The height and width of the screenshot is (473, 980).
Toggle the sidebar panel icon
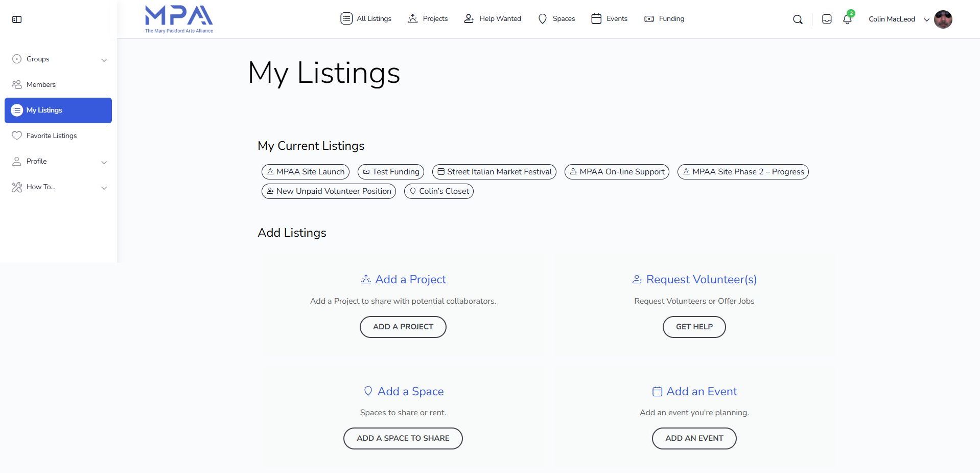[17, 19]
